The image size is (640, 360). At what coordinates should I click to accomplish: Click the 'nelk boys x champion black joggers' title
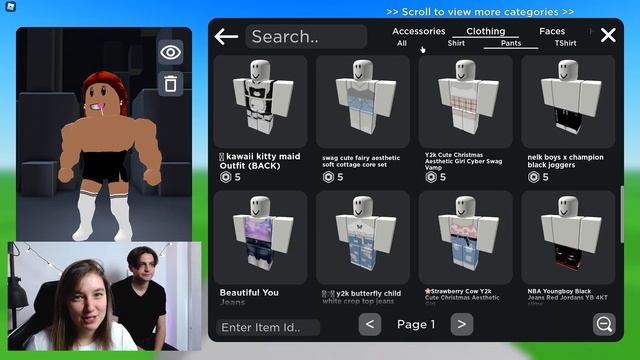tap(565, 161)
